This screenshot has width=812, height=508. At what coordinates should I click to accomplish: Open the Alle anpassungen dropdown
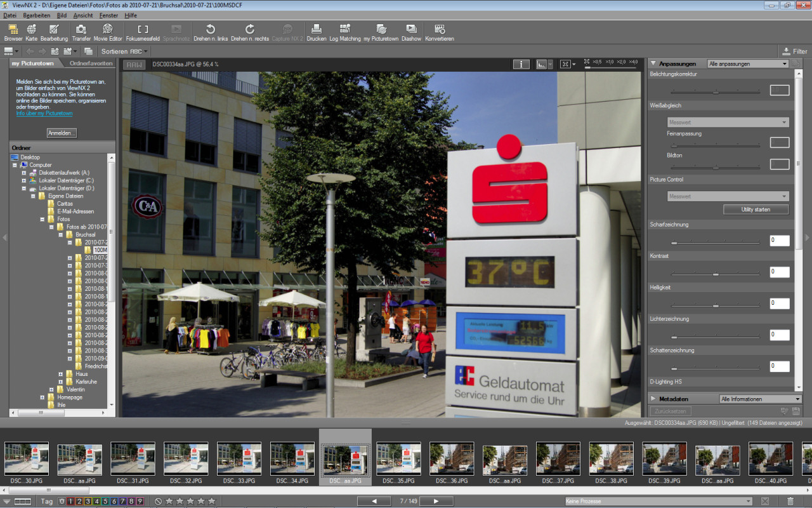click(x=748, y=63)
